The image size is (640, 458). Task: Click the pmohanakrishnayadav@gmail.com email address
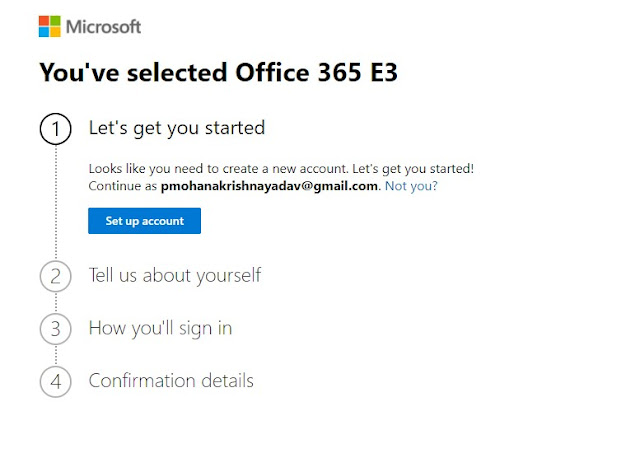(269, 186)
